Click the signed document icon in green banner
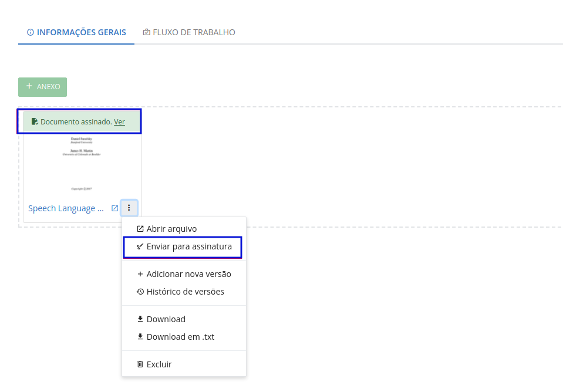Screen dimensions: 563x392 click(x=35, y=121)
